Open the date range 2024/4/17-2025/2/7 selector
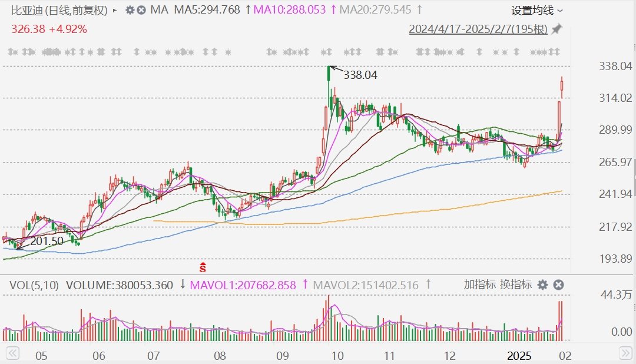This screenshot has height=364, width=636. (478, 29)
